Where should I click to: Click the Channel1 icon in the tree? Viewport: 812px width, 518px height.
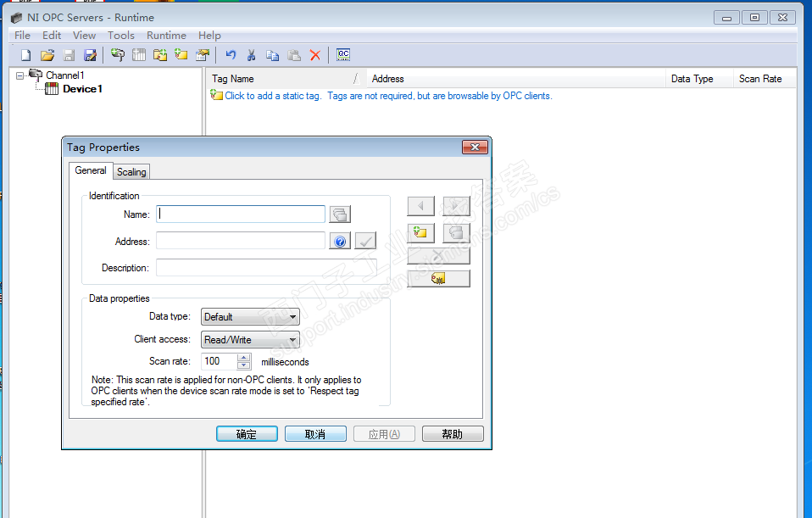(36, 75)
